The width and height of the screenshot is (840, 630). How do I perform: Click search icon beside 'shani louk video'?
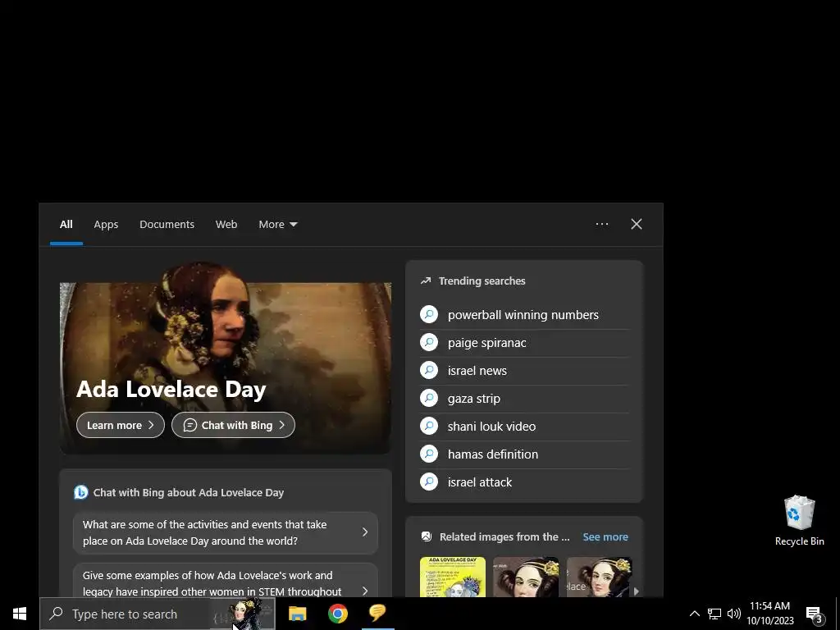click(x=429, y=426)
